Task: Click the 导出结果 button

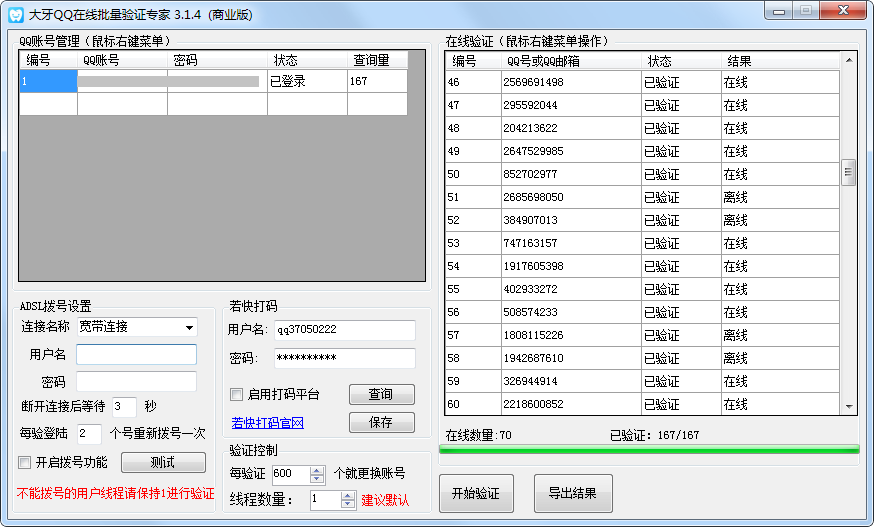Action: (x=572, y=494)
